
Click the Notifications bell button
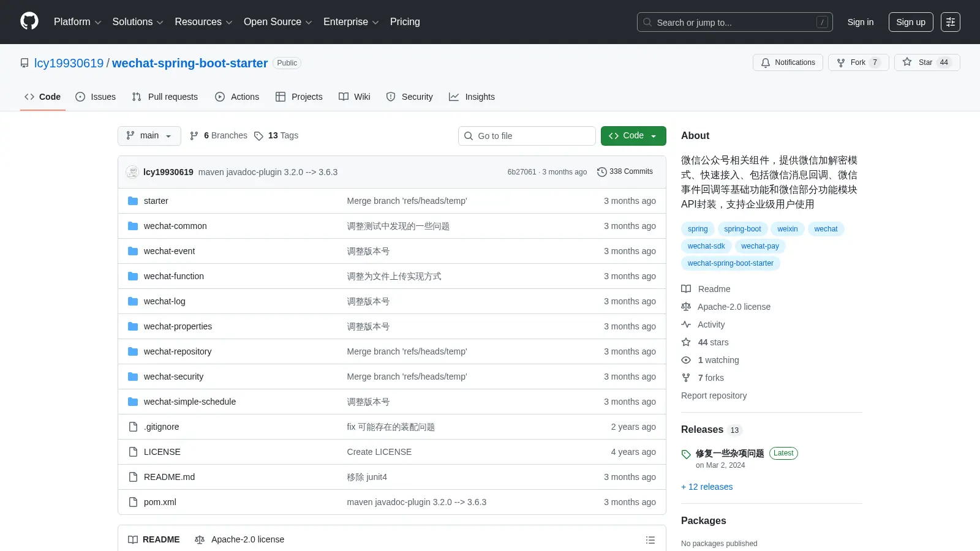pyautogui.click(x=788, y=62)
